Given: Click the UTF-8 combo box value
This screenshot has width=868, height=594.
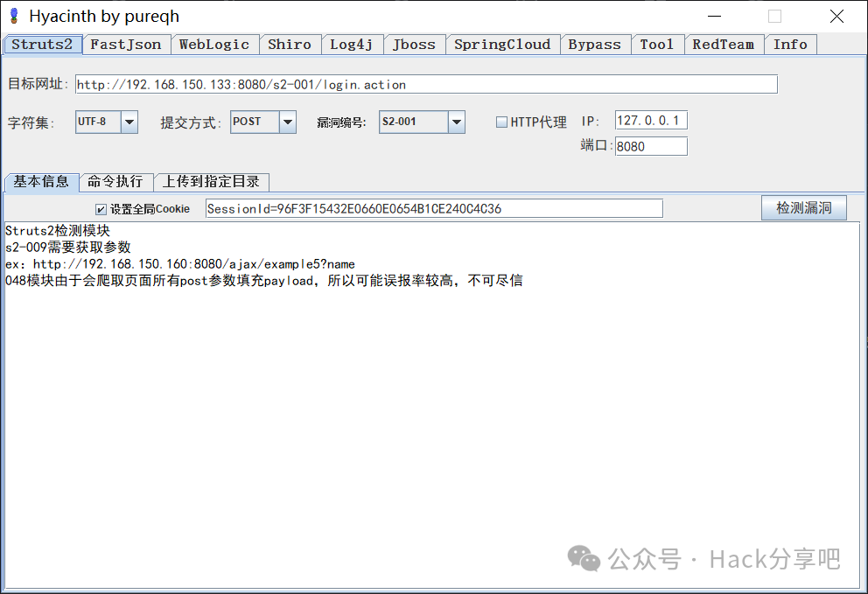Looking at the screenshot, I should point(98,122).
